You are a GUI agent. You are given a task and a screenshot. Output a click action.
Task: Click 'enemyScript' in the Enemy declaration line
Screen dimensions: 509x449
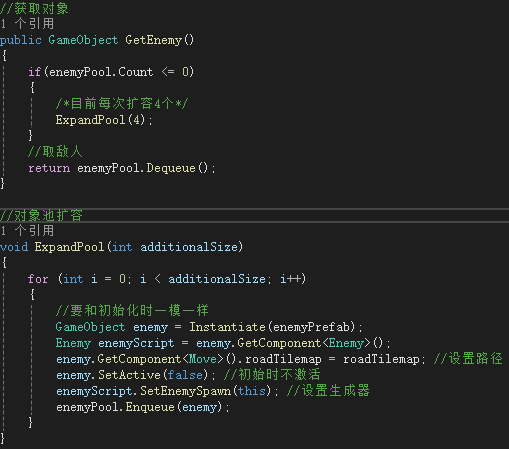[136, 343]
